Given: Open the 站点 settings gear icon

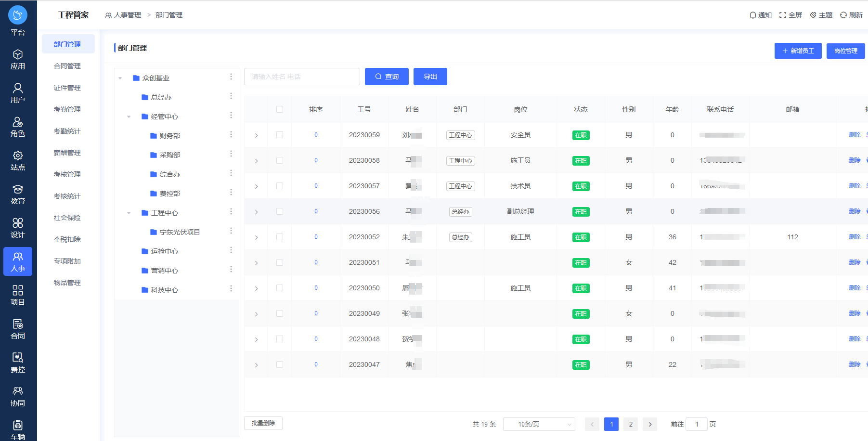Looking at the screenshot, I should [x=18, y=156].
